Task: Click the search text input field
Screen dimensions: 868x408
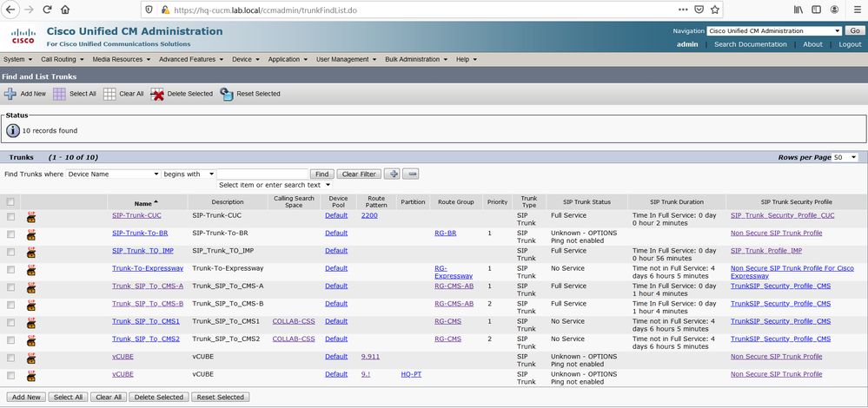Action: pos(262,174)
